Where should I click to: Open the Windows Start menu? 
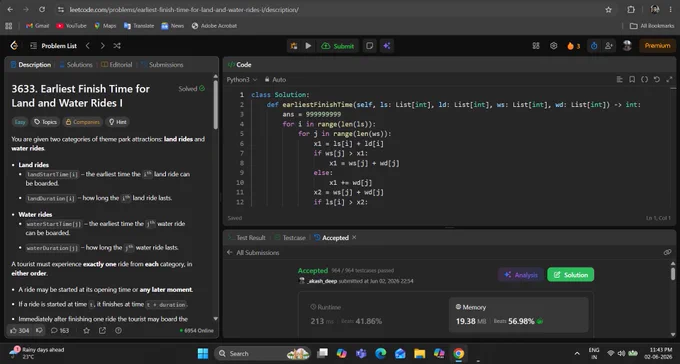tap(203, 354)
